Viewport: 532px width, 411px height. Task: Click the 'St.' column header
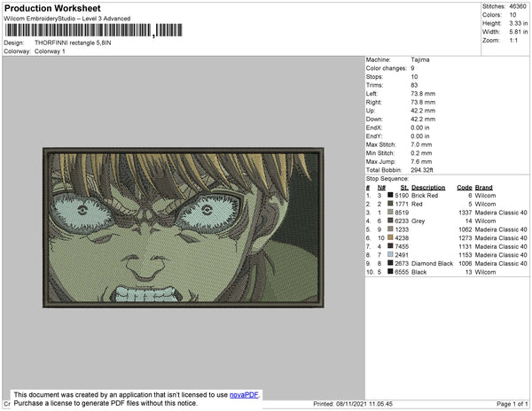pyautogui.click(x=404, y=188)
